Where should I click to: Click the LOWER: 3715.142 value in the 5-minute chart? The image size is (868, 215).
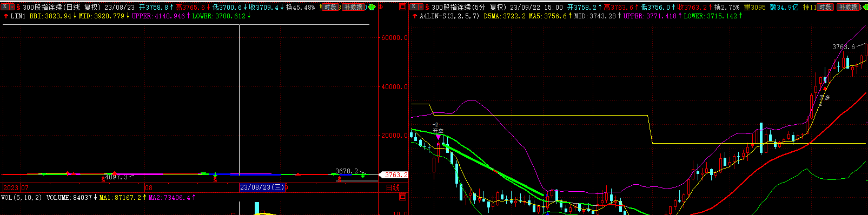point(711,16)
